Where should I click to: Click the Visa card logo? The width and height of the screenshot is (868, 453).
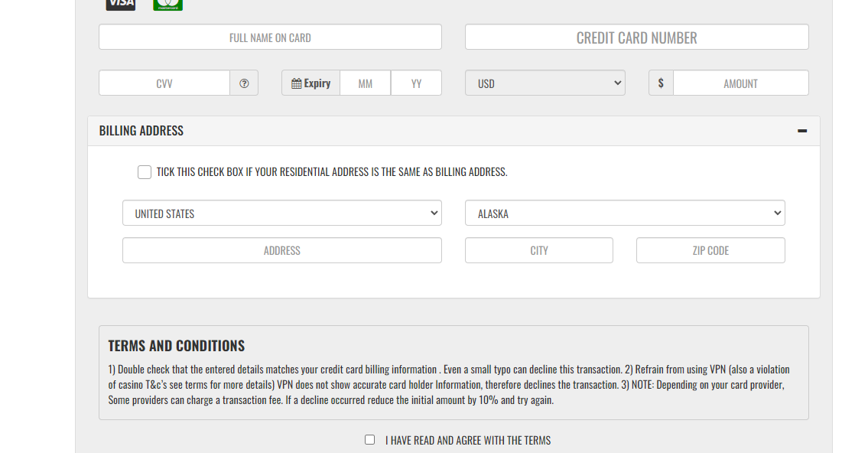(x=120, y=5)
